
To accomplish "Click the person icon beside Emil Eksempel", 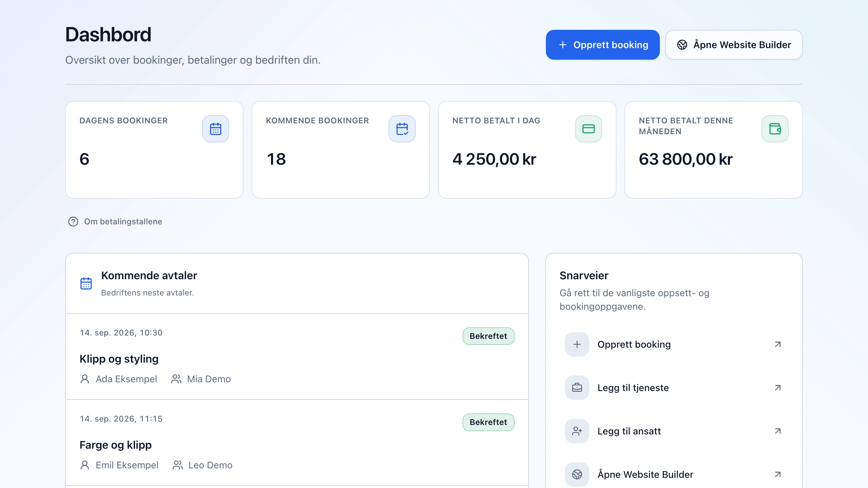I will coord(85,465).
